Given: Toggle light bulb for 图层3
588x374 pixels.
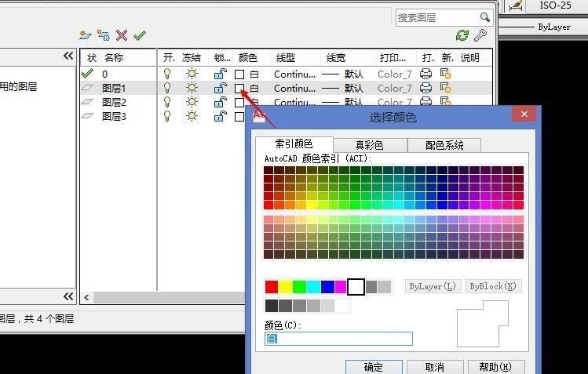Looking at the screenshot, I should point(167,116).
